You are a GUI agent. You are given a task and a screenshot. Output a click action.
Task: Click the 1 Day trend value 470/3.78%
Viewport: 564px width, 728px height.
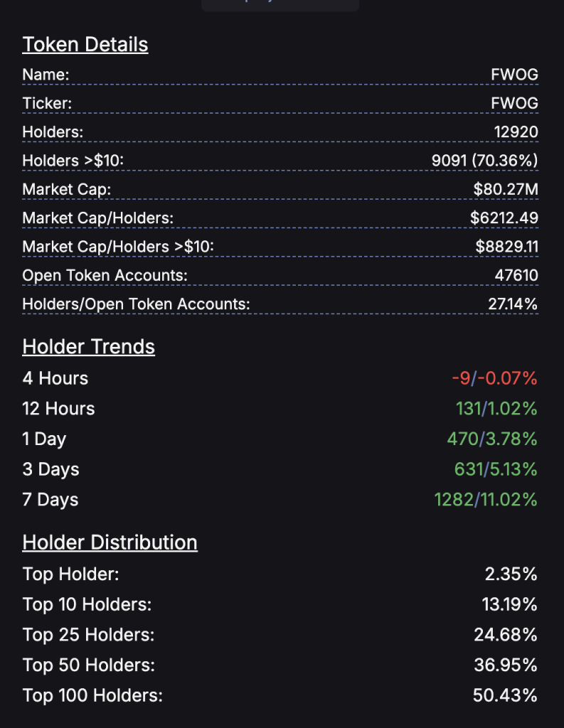(491, 439)
